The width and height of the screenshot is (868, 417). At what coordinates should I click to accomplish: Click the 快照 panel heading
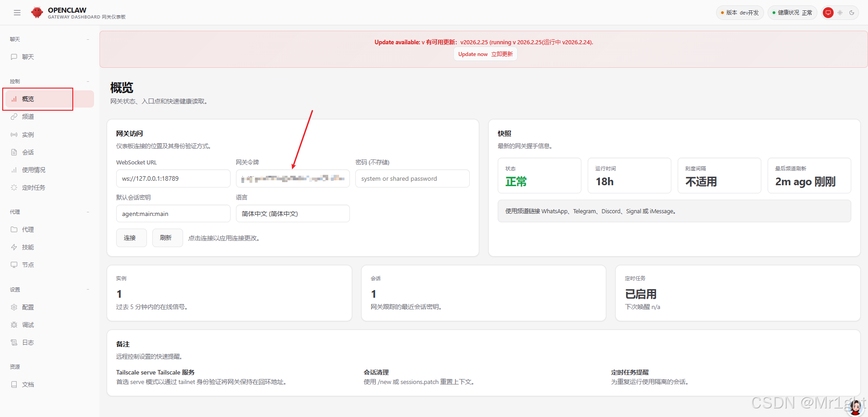tap(505, 134)
